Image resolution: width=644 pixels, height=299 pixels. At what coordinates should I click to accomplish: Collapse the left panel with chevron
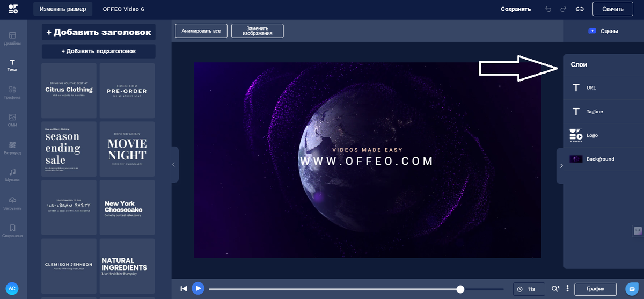click(174, 165)
